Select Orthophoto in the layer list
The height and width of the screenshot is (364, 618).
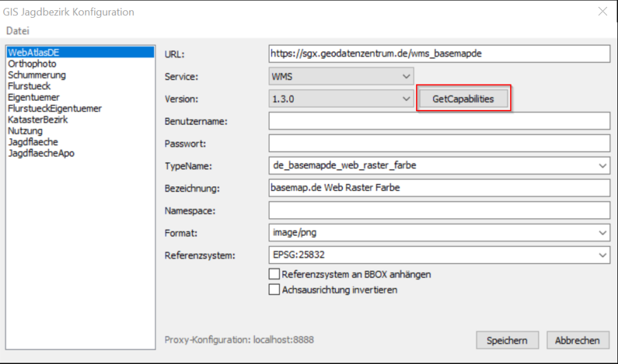tap(32, 64)
